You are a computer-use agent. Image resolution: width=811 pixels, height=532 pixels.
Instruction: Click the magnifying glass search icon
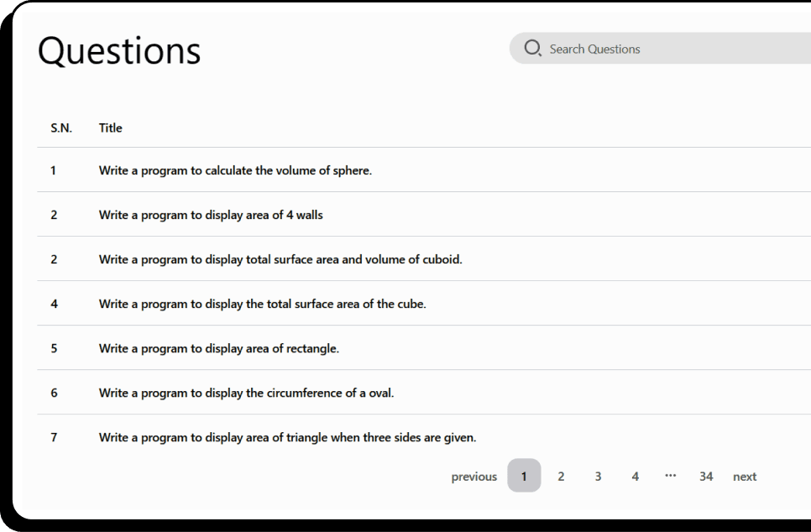pos(533,48)
